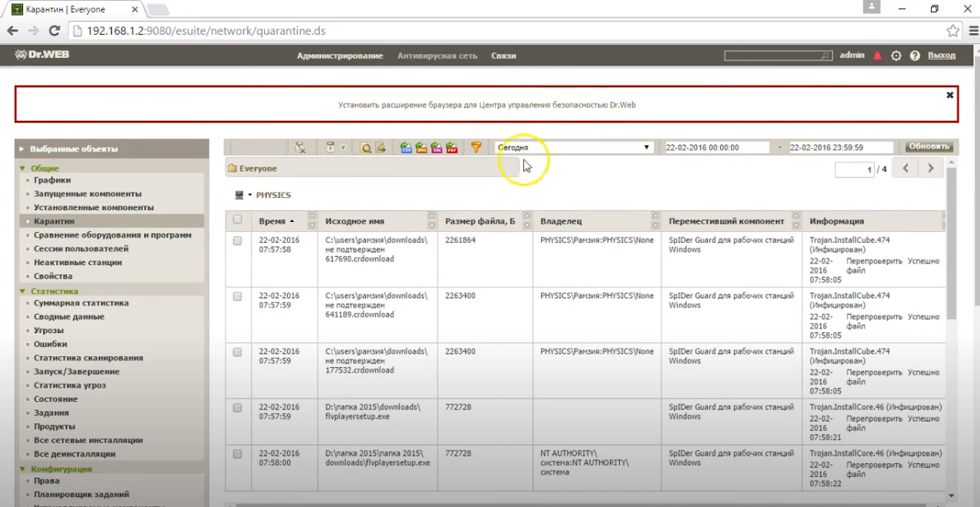The height and width of the screenshot is (507, 980).
Task: Collapse the Статистика section
Action: point(23,291)
